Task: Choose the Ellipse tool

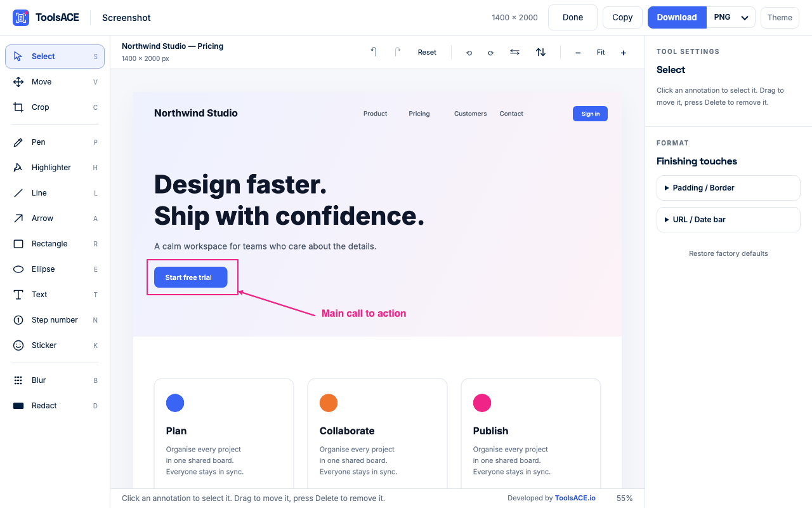Action: pos(55,269)
